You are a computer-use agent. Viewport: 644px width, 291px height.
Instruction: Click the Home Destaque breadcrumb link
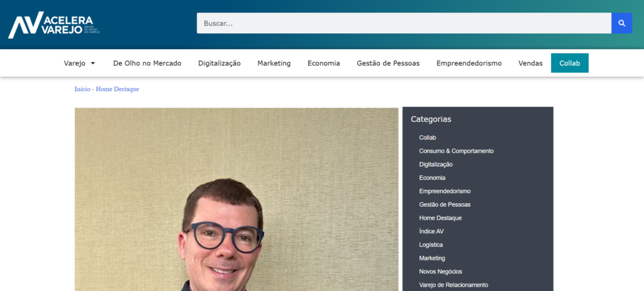click(x=117, y=89)
